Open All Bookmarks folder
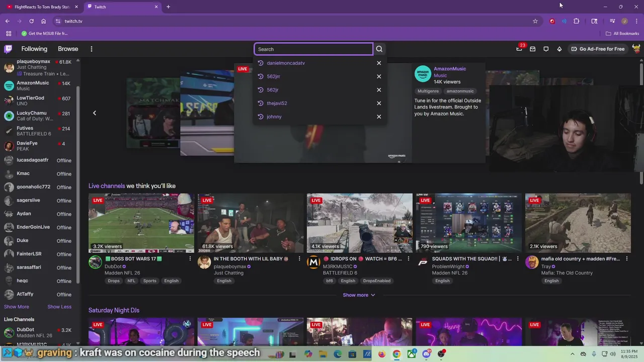Viewport: 644px width, 362px height. pyautogui.click(x=622, y=34)
